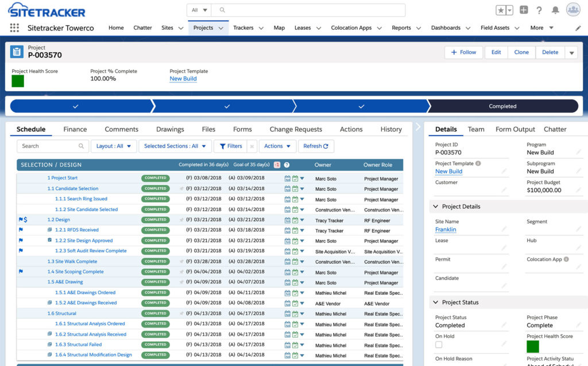Open the History tab

pos(391,129)
